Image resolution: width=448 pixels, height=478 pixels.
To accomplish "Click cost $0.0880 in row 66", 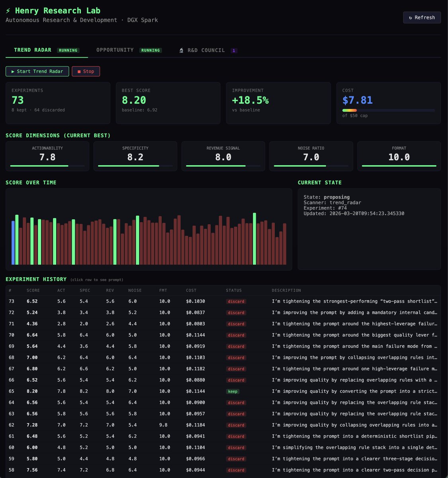I will 196,380.
